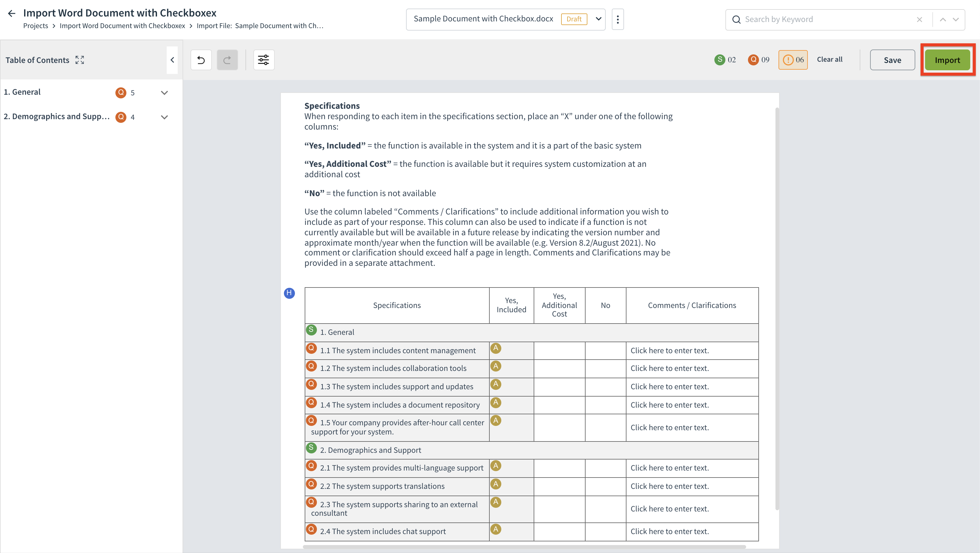The height and width of the screenshot is (553, 980).
Task: Click the redo icon
Action: click(x=227, y=60)
